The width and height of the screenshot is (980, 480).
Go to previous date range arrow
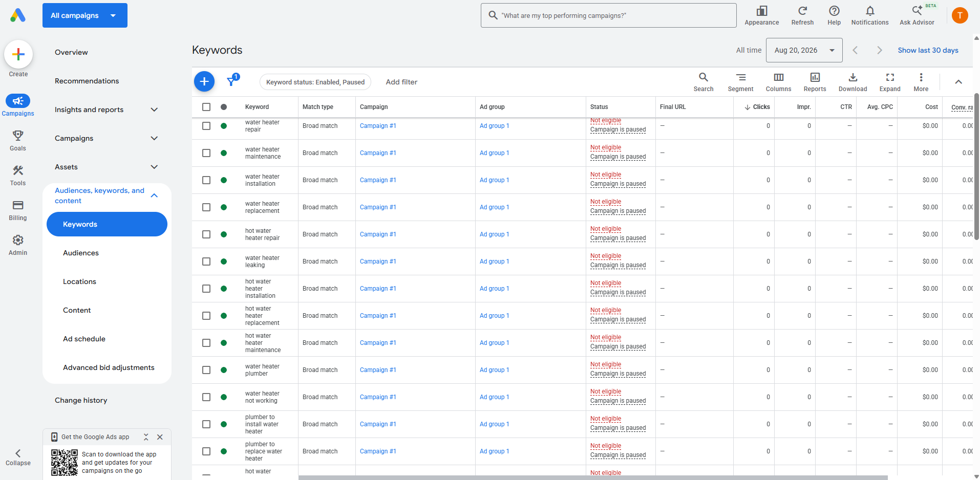(855, 50)
